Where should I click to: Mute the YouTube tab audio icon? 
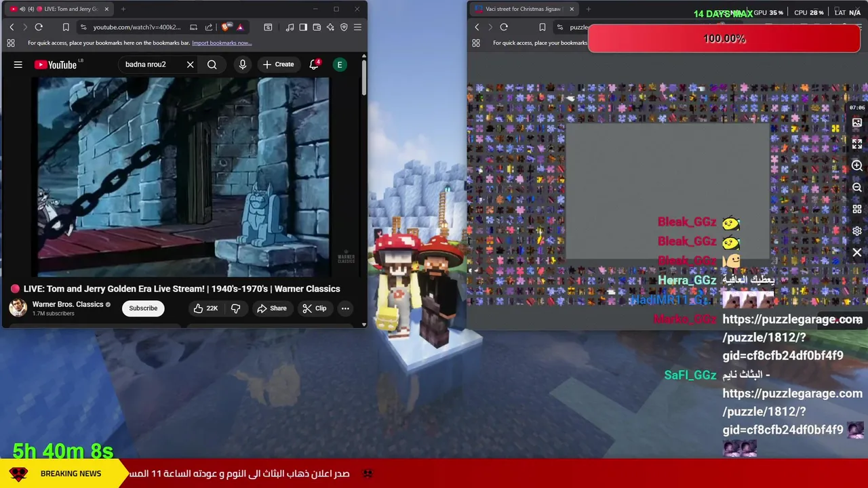click(x=22, y=9)
